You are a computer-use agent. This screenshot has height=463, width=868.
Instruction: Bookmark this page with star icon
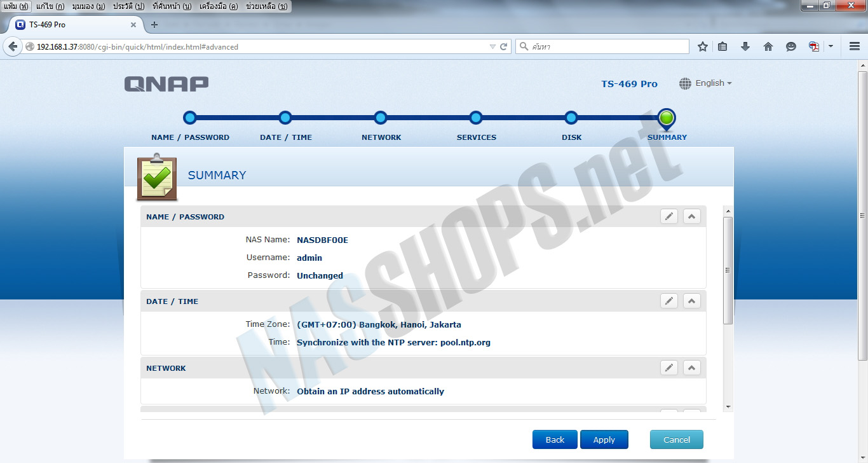click(703, 46)
